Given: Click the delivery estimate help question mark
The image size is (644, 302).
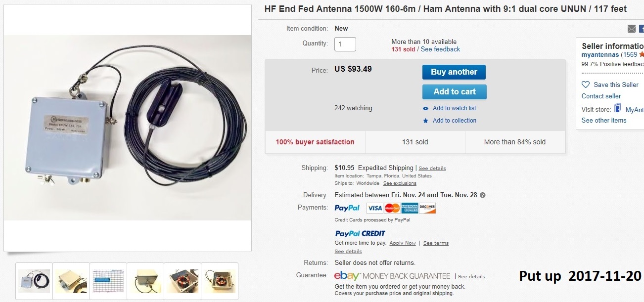Looking at the screenshot, I should pyautogui.click(x=483, y=195).
